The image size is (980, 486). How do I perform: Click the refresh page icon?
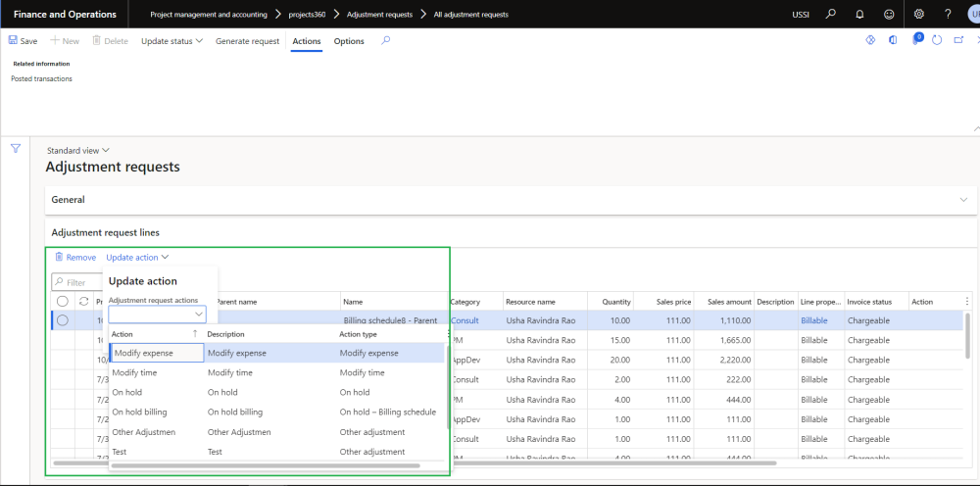pos(937,40)
